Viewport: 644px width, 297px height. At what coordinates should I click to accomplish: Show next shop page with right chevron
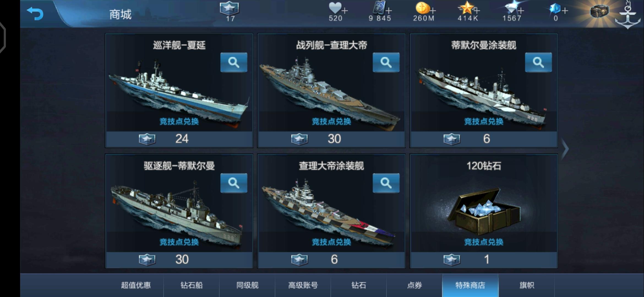(x=565, y=149)
